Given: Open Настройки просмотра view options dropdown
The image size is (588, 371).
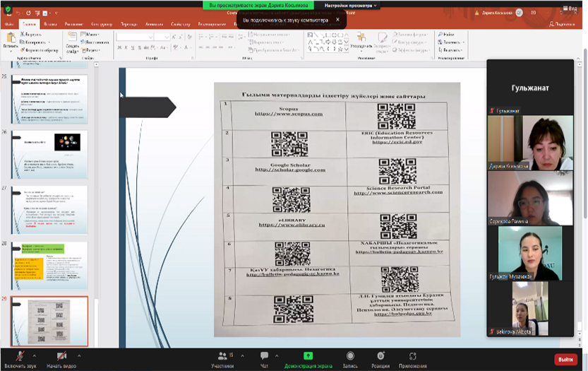Looking at the screenshot, I should [351, 5].
